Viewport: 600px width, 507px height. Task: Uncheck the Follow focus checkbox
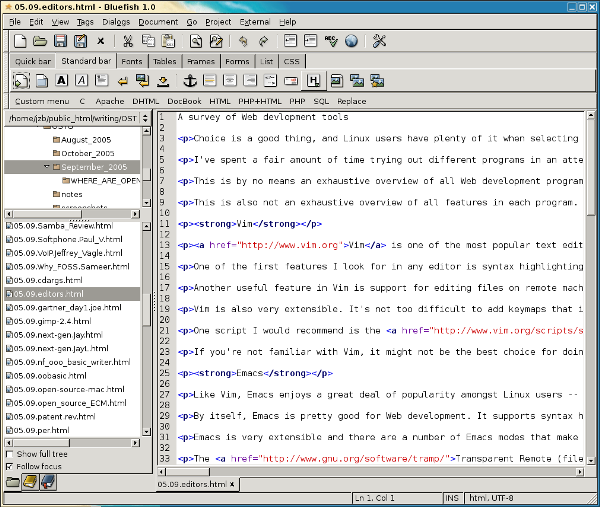(x=10, y=466)
